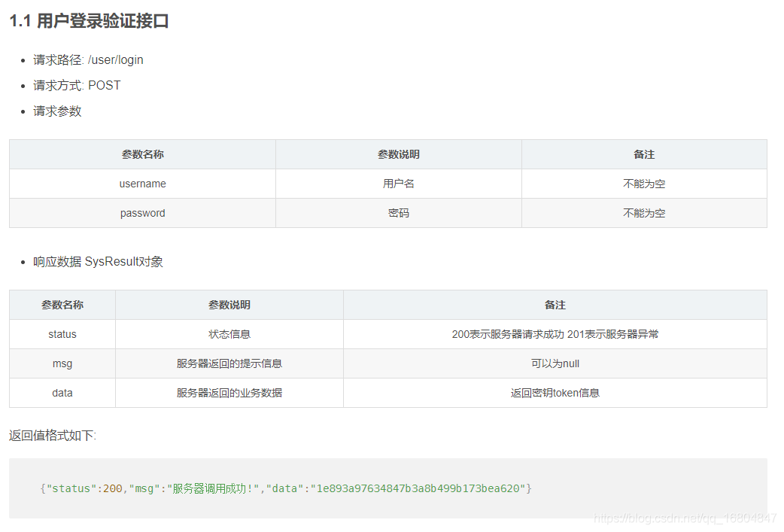Click 备注 header in the request parameters table
Image resolution: width=784 pixels, height=532 pixels.
644,154
